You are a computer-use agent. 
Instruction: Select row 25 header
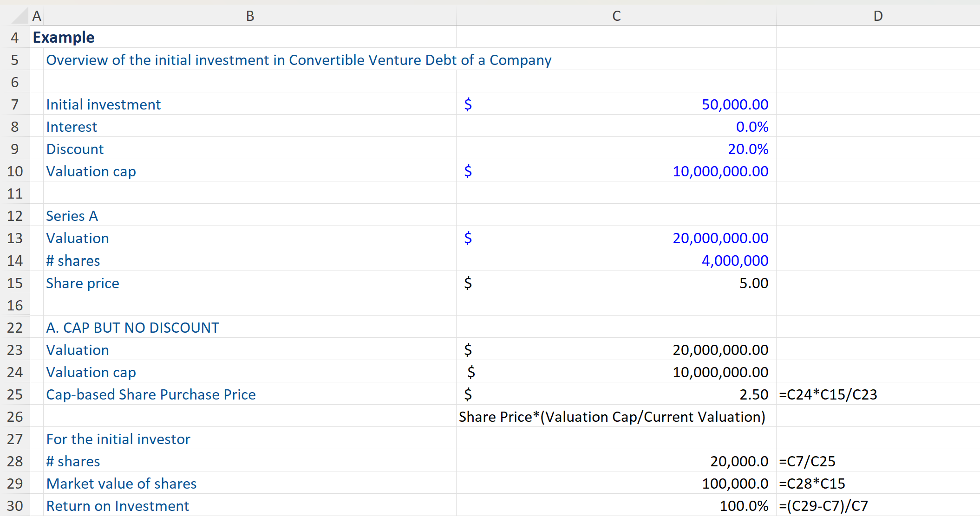pos(15,394)
